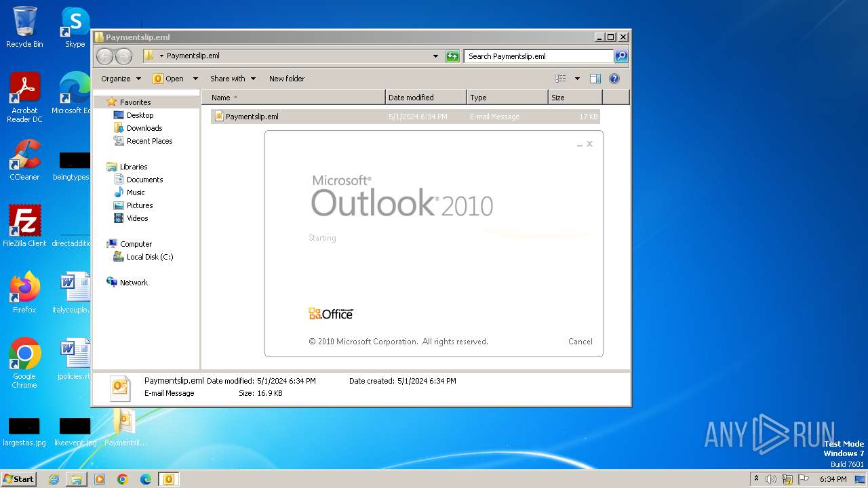Open Music library
This screenshot has height=488, width=868.
click(x=136, y=192)
